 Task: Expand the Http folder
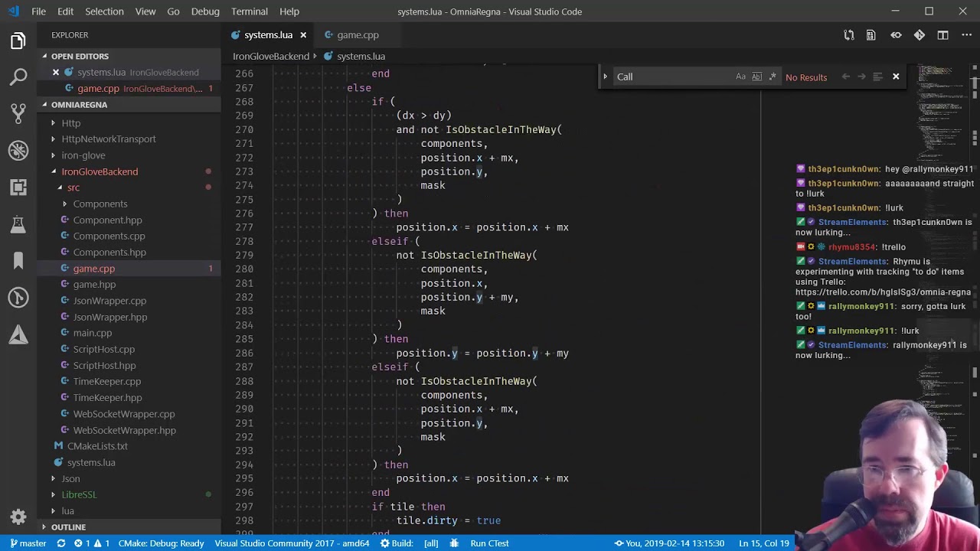coord(70,123)
